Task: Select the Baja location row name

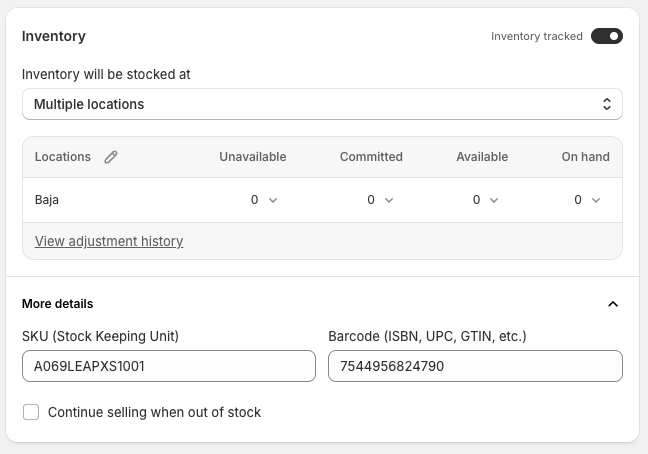Action: [47, 200]
